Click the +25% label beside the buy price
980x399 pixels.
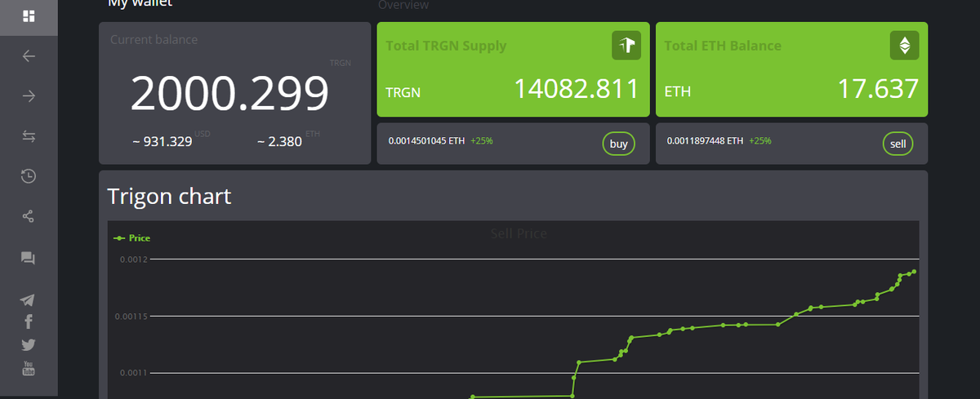pyautogui.click(x=482, y=140)
